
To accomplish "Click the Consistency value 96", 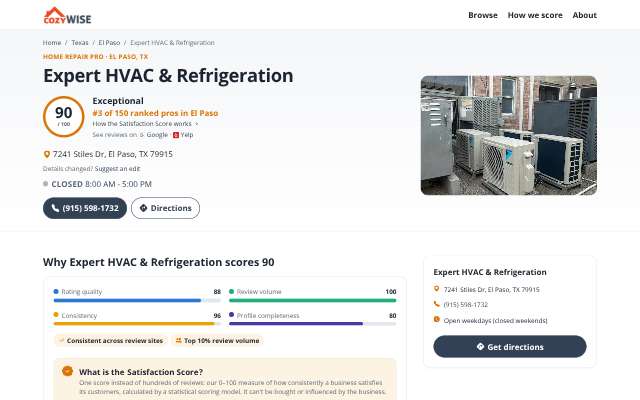I will pyautogui.click(x=217, y=316).
